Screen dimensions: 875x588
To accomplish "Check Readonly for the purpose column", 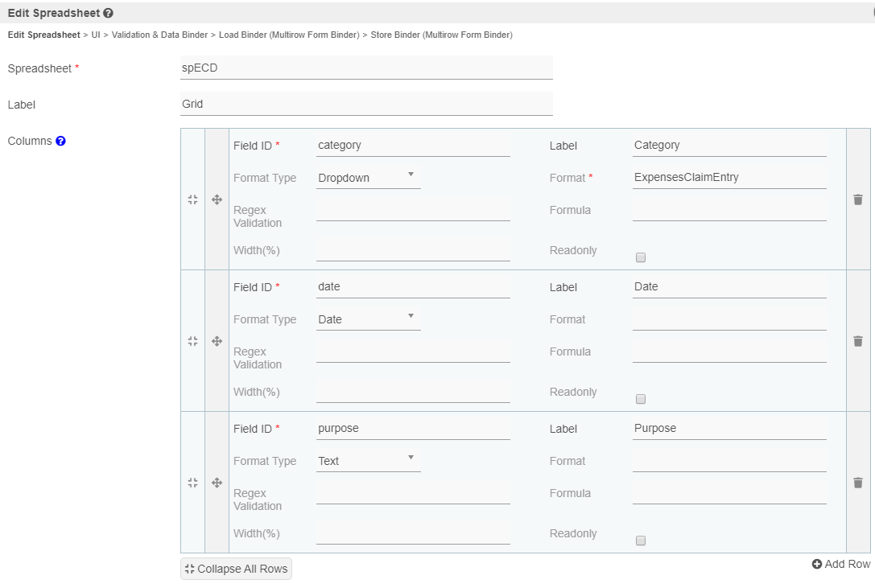I will coord(641,541).
